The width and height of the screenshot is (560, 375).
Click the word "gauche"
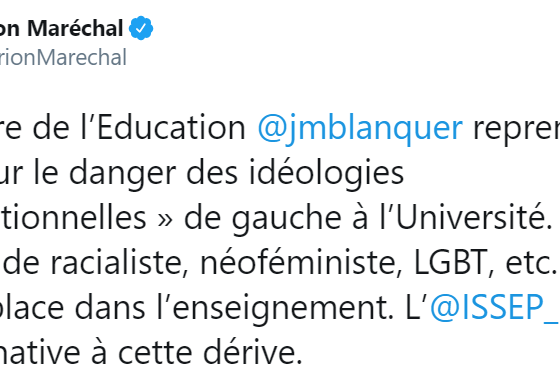[x=287, y=218]
